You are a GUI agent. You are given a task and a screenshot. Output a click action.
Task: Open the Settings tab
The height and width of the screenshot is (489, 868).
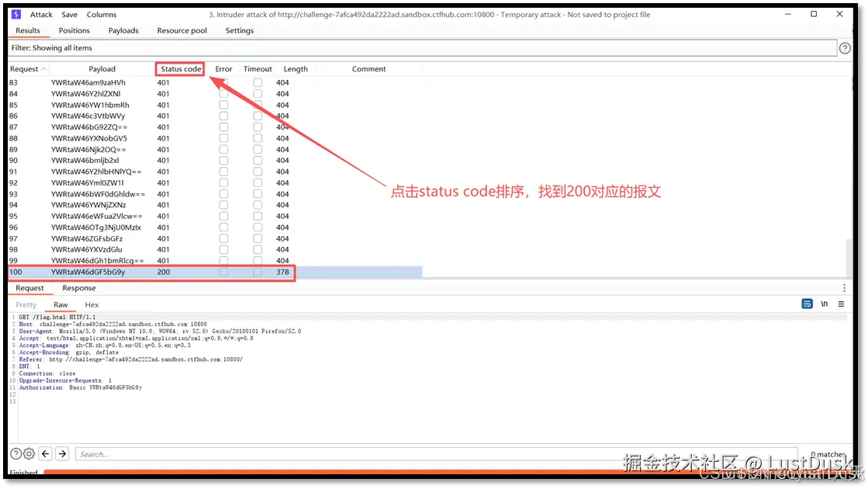(x=240, y=30)
